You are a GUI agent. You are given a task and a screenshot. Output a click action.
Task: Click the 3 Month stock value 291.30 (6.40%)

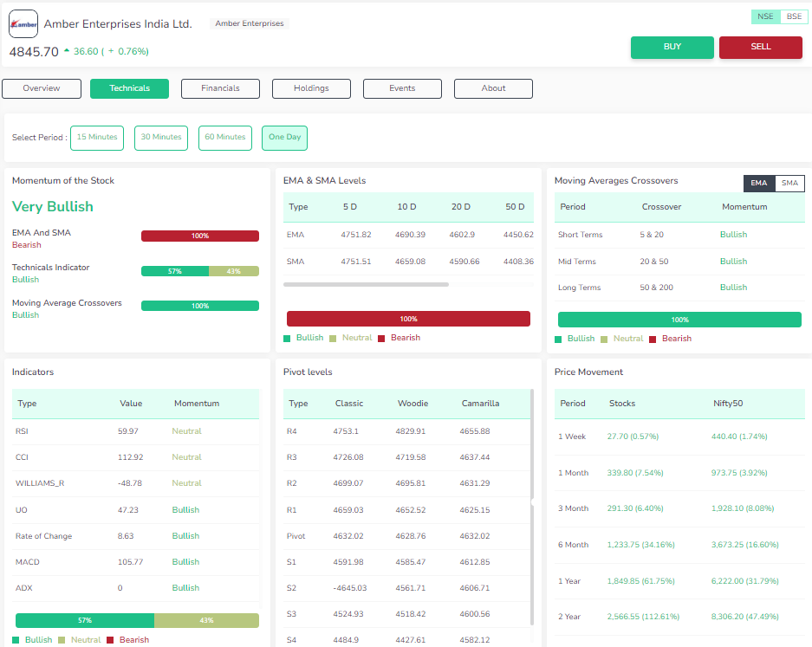tap(635, 508)
